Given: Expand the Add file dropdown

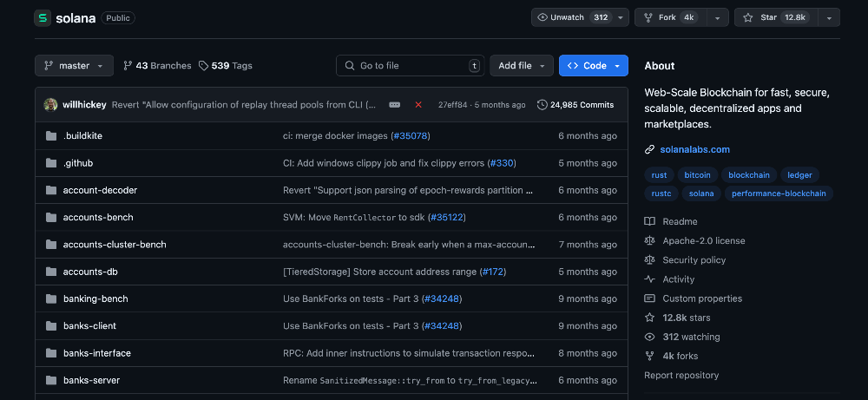Looking at the screenshot, I should coord(521,66).
